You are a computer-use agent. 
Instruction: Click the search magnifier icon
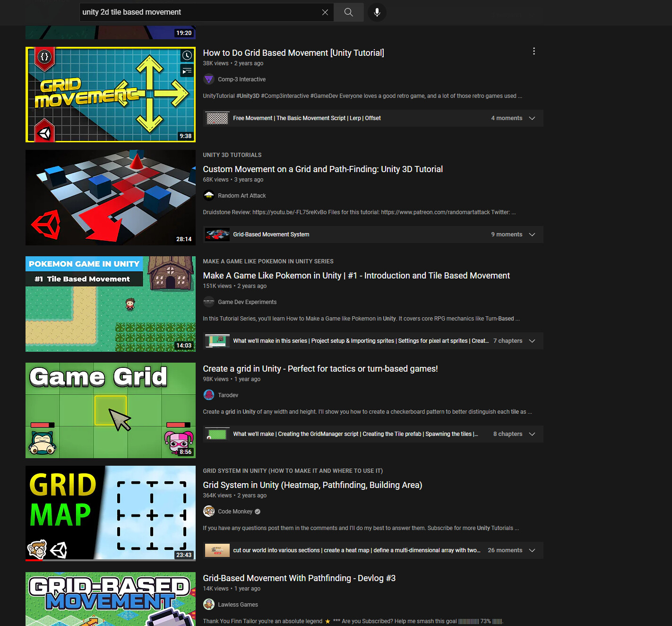[348, 12]
